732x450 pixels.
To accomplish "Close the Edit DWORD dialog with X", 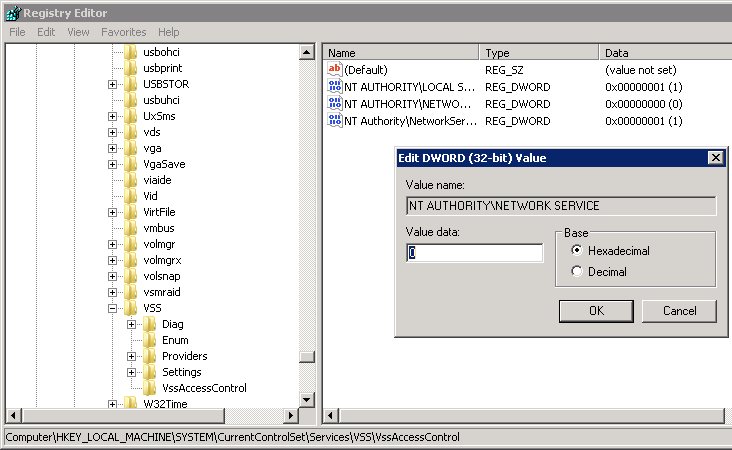I will point(716,158).
